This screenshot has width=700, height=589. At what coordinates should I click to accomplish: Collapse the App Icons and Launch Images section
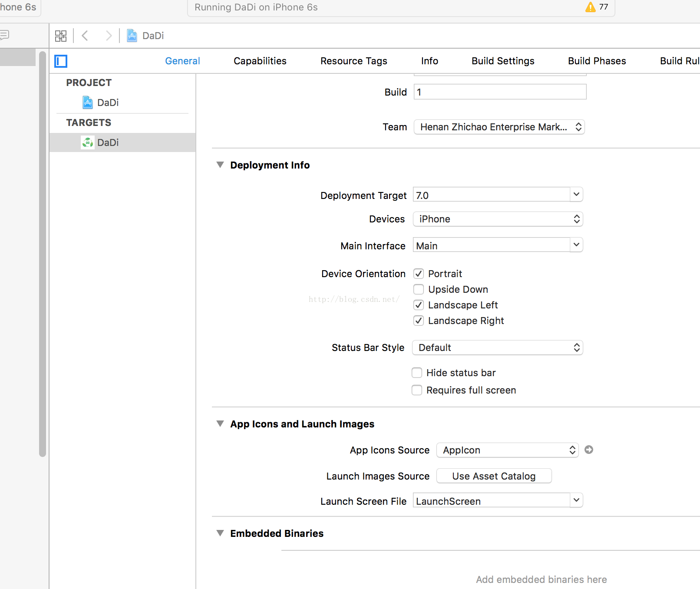(220, 424)
